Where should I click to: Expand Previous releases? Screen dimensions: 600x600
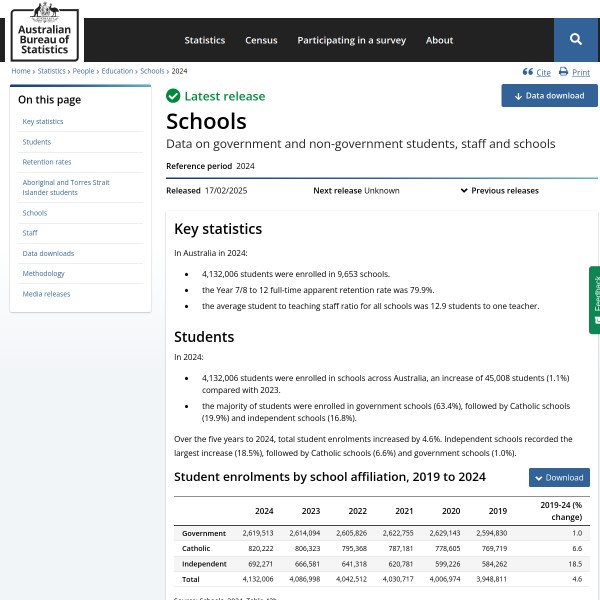click(x=499, y=190)
